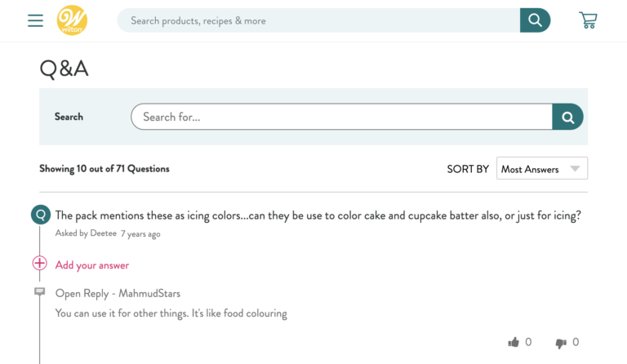Click the 'Add your answer' link
The height and width of the screenshot is (364, 627).
pyautogui.click(x=92, y=265)
